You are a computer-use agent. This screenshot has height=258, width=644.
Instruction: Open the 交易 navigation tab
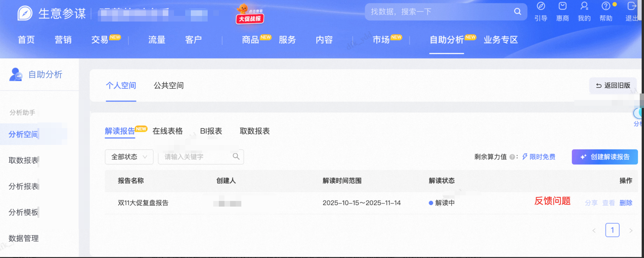coord(100,40)
